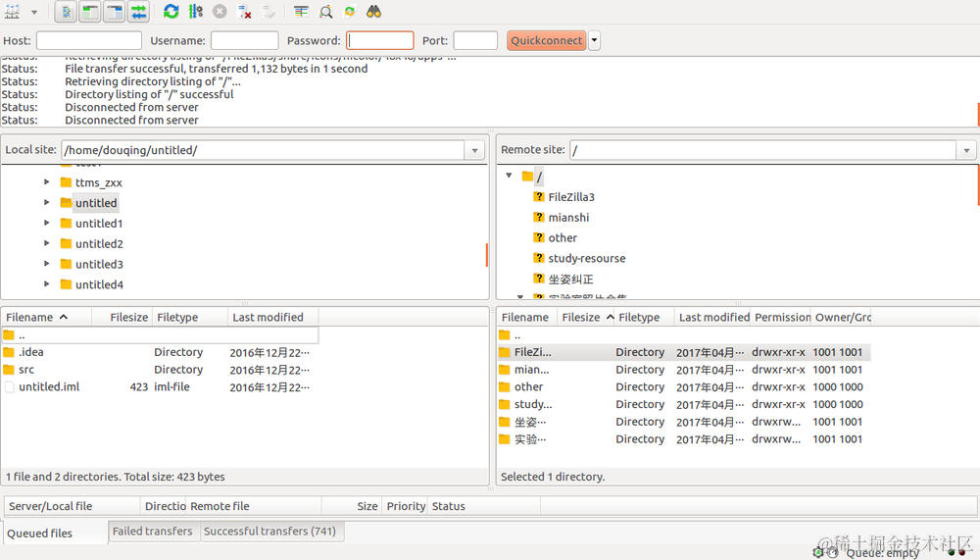The image size is (980, 560).
Task: Toggle message log display button
Action: click(x=66, y=11)
